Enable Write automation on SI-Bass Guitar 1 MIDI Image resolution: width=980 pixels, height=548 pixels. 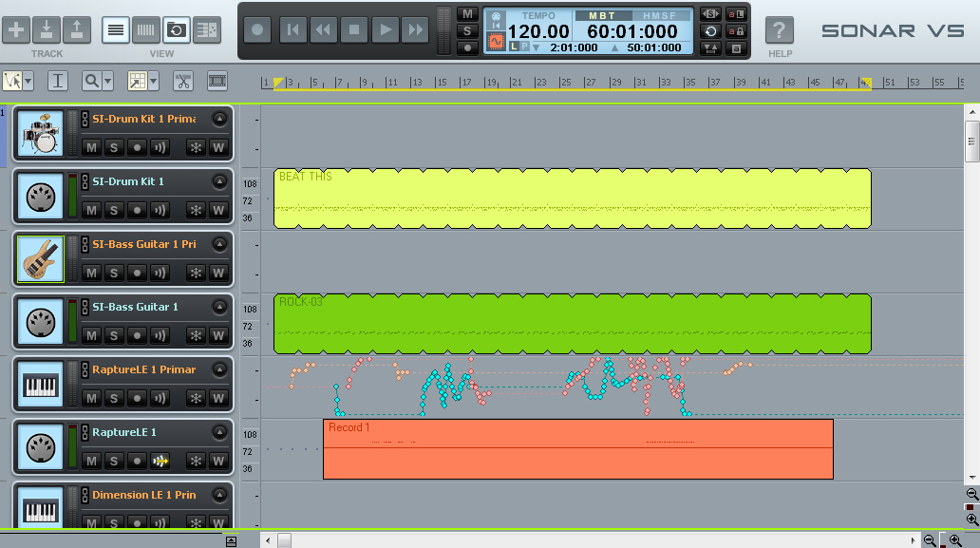pos(218,335)
